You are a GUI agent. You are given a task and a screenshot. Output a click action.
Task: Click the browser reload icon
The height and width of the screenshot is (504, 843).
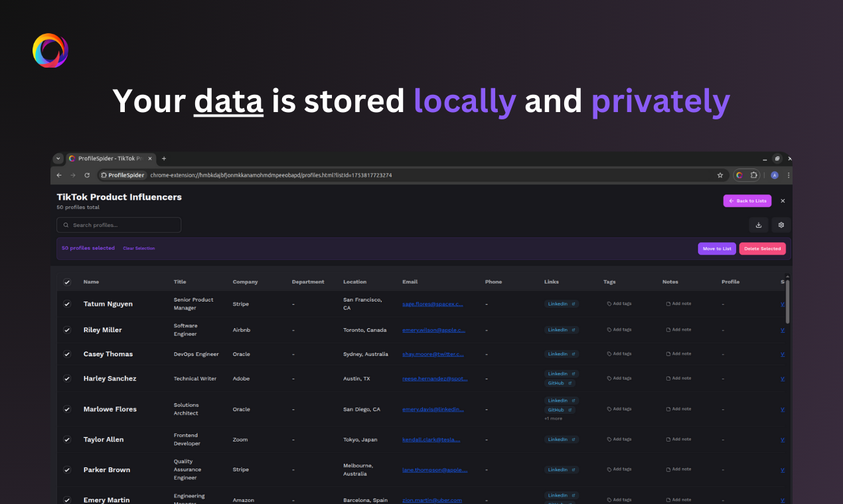point(87,175)
